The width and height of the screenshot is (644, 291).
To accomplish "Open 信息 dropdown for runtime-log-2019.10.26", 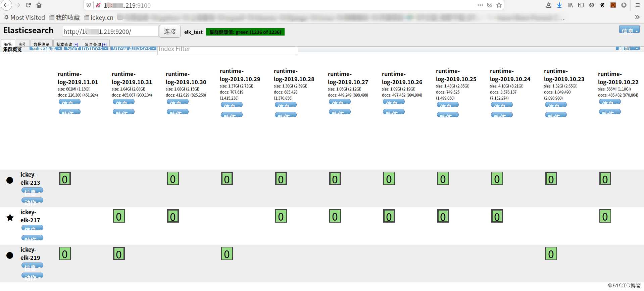I will coord(394,102).
